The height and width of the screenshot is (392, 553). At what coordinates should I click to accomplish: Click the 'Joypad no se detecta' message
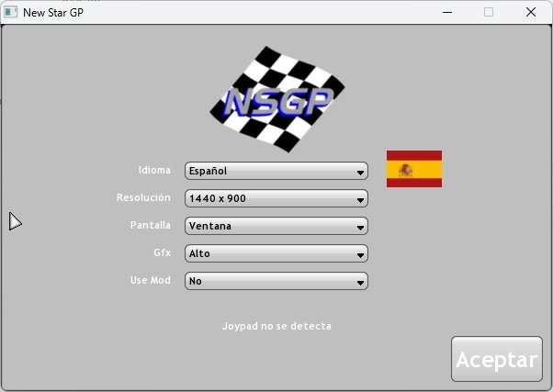point(276,326)
